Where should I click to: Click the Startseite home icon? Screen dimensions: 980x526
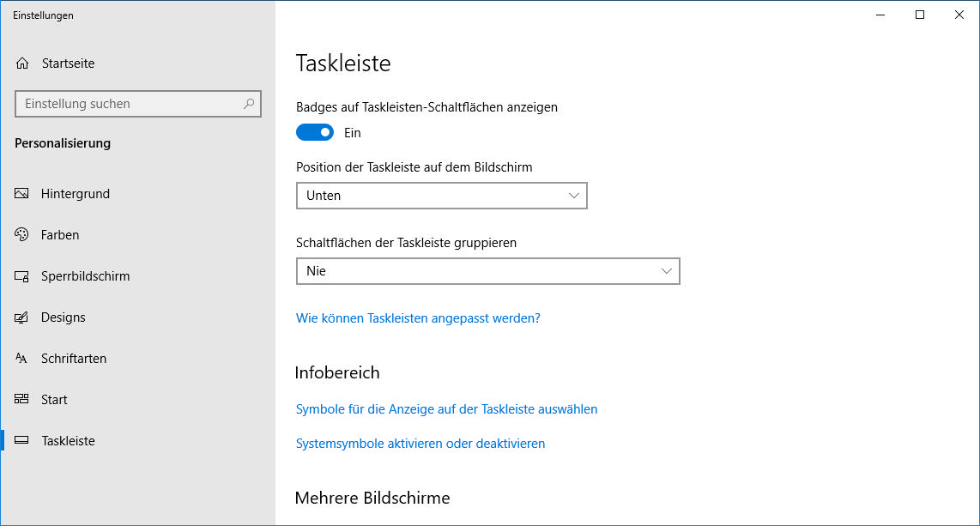[x=22, y=63]
